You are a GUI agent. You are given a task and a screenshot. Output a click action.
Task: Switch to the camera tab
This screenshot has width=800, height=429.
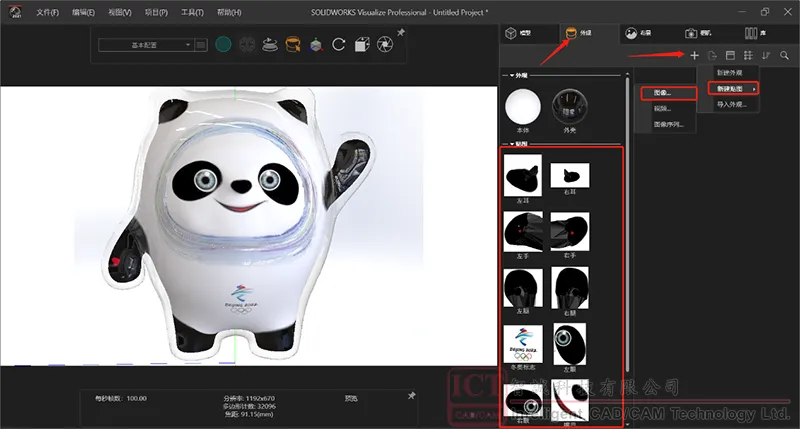click(699, 33)
